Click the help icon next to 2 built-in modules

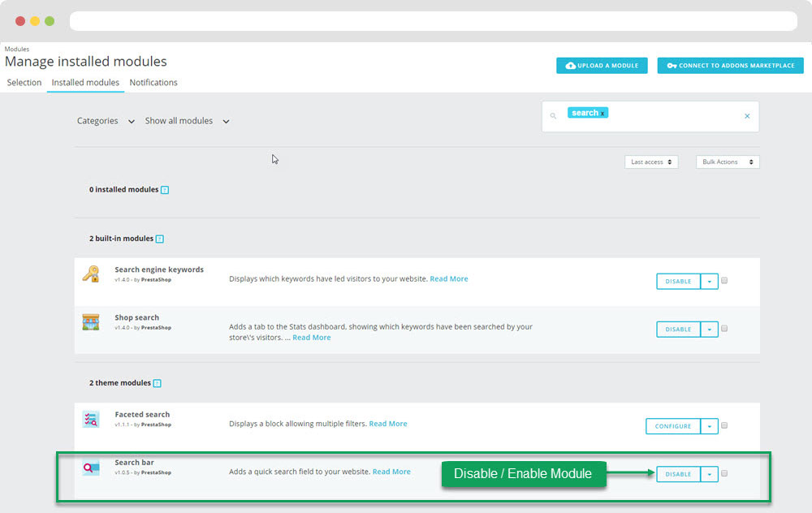tap(159, 239)
